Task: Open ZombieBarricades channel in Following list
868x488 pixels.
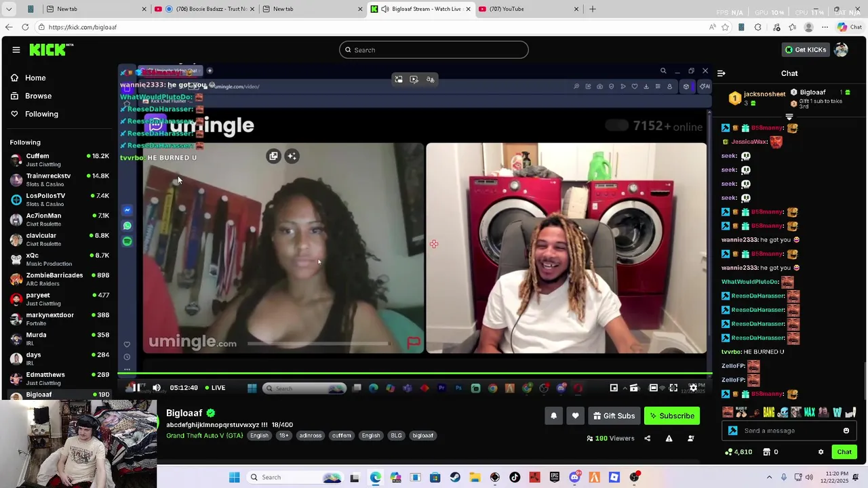Action: point(60,279)
